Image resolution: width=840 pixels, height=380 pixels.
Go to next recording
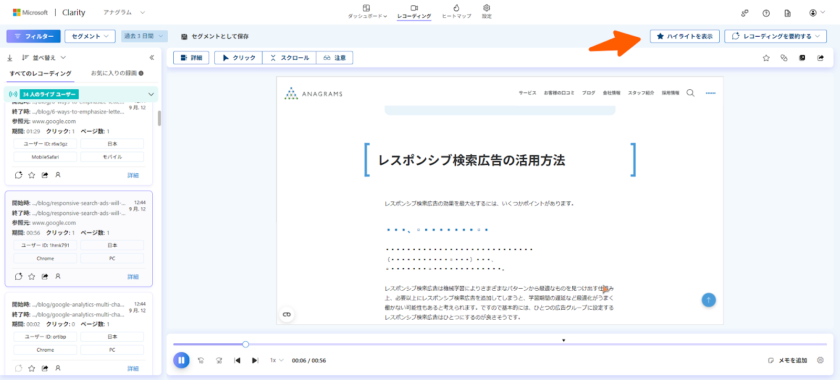(x=255, y=360)
